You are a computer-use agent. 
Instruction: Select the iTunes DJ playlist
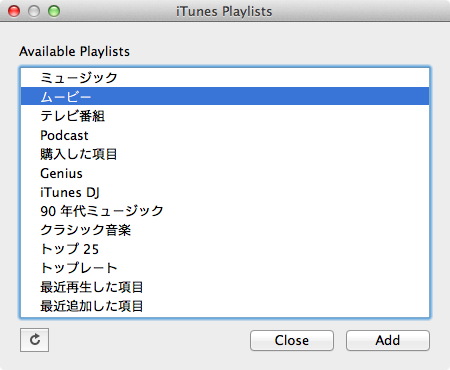[x=225, y=192]
